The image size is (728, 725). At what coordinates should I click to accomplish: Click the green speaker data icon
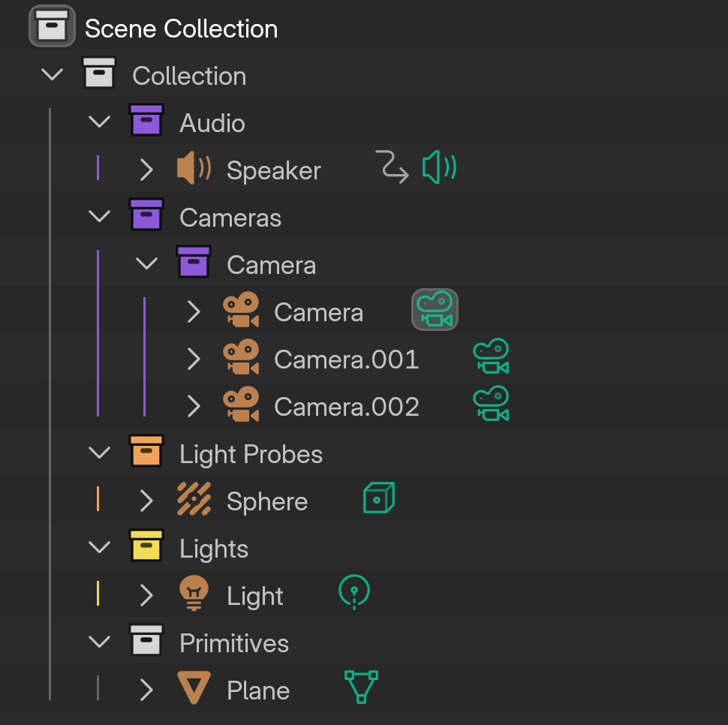point(439,167)
